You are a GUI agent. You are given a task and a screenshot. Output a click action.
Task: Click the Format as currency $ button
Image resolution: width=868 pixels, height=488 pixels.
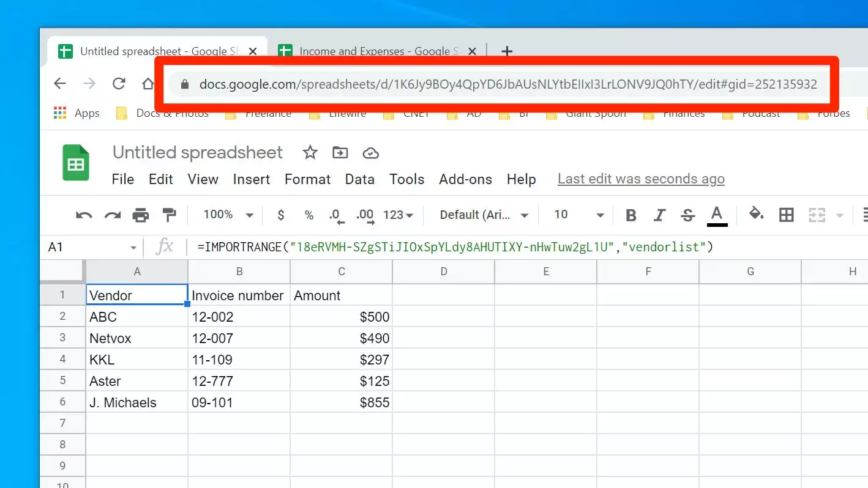click(281, 215)
